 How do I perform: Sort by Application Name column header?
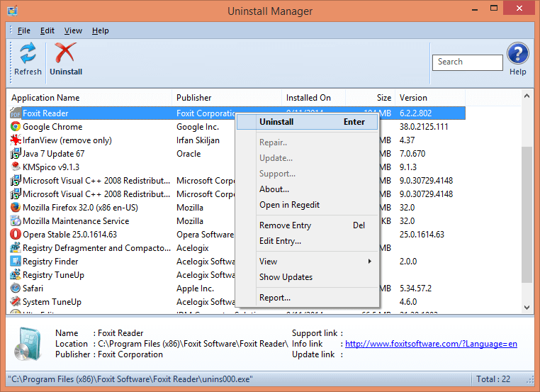[89, 98]
